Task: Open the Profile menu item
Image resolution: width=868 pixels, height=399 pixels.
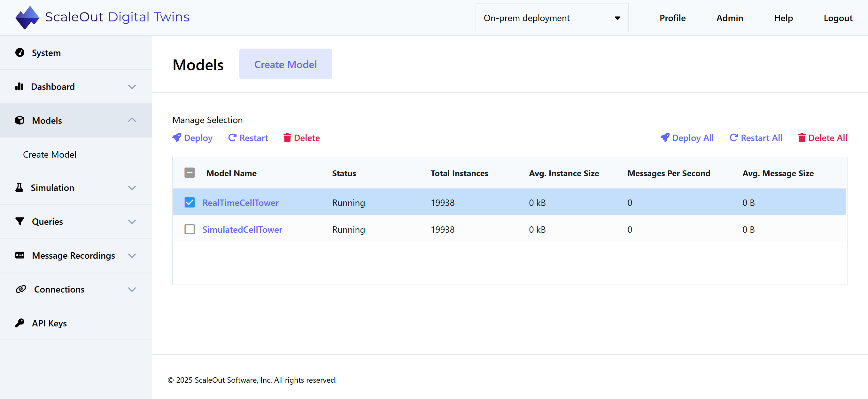Action: (x=672, y=18)
